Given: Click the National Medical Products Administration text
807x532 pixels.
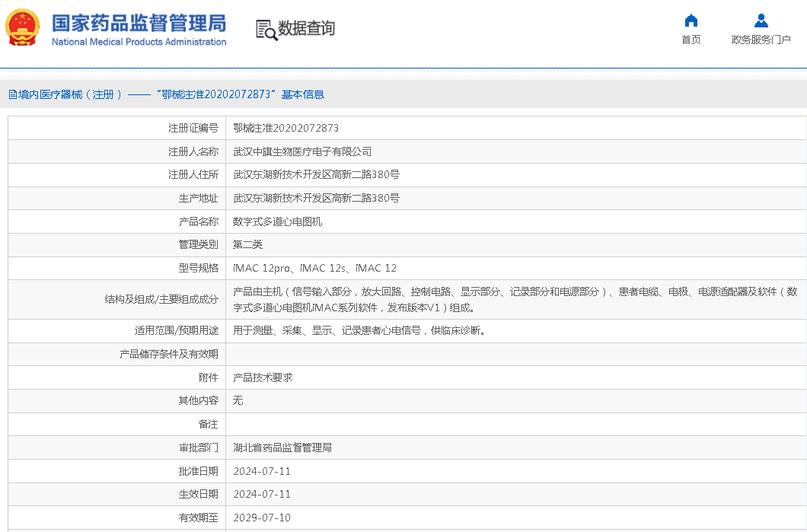Looking at the screenshot, I should (x=139, y=42).
